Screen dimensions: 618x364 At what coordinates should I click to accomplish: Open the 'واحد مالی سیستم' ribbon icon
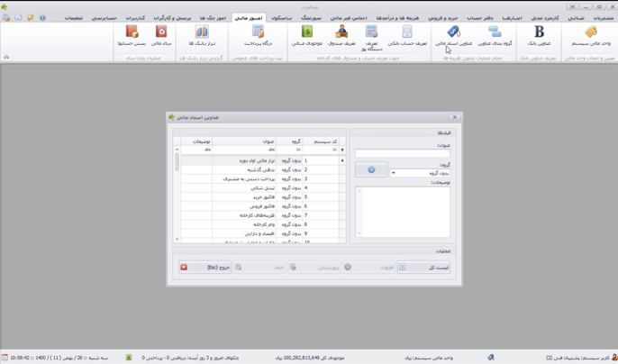pyautogui.click(x=591, y=36)
